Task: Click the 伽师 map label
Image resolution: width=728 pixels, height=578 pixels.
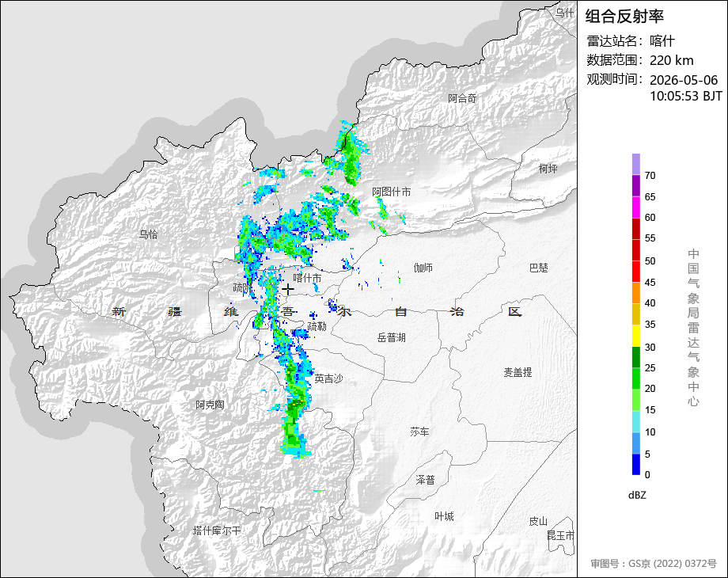Action: point(423,268)
